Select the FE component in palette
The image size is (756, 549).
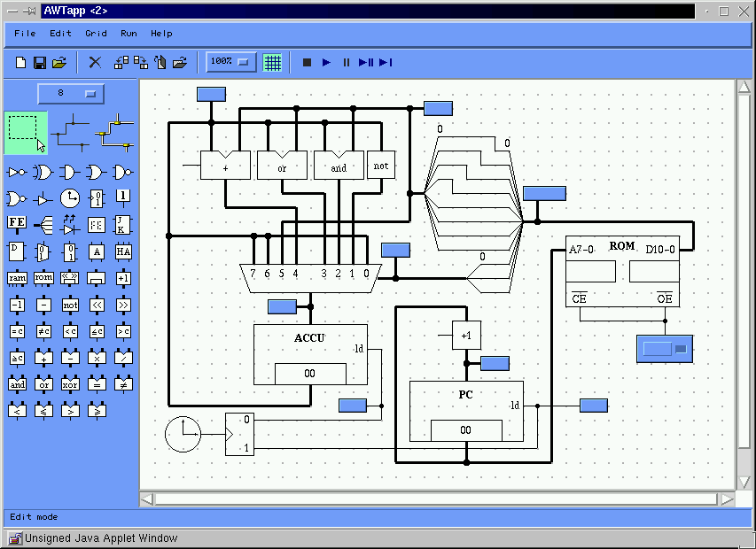pyautogui.click(x=17, y=224)
